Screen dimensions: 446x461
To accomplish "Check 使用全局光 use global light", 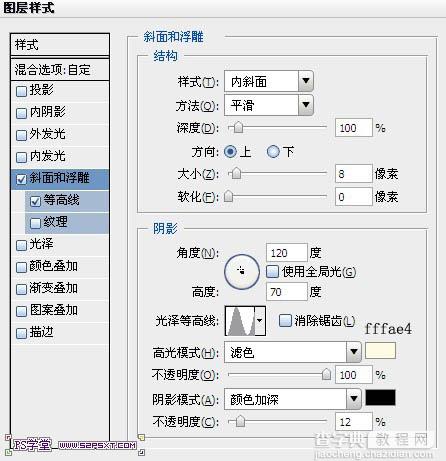I will coord(272,272).
